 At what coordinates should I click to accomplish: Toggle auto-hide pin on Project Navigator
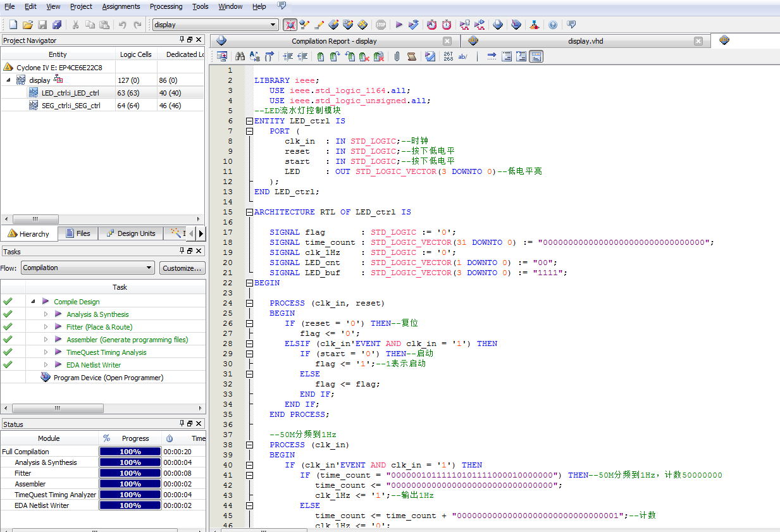tap(182, 40)
